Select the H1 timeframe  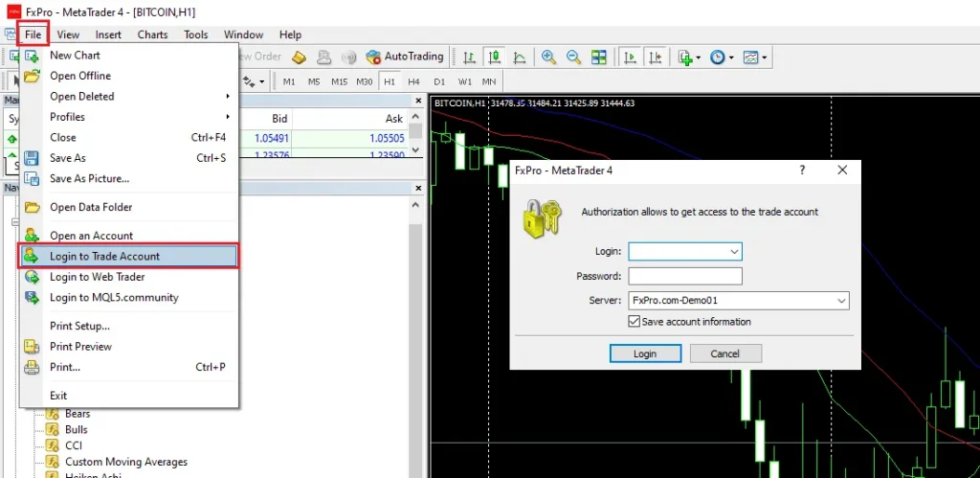point(390,82)
